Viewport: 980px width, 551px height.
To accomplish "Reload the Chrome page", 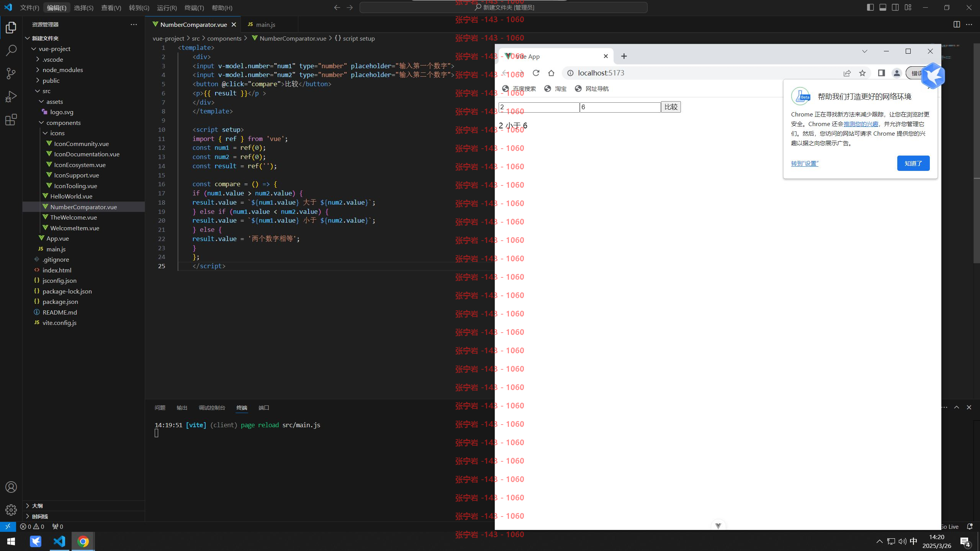I will tap(536, 73).
